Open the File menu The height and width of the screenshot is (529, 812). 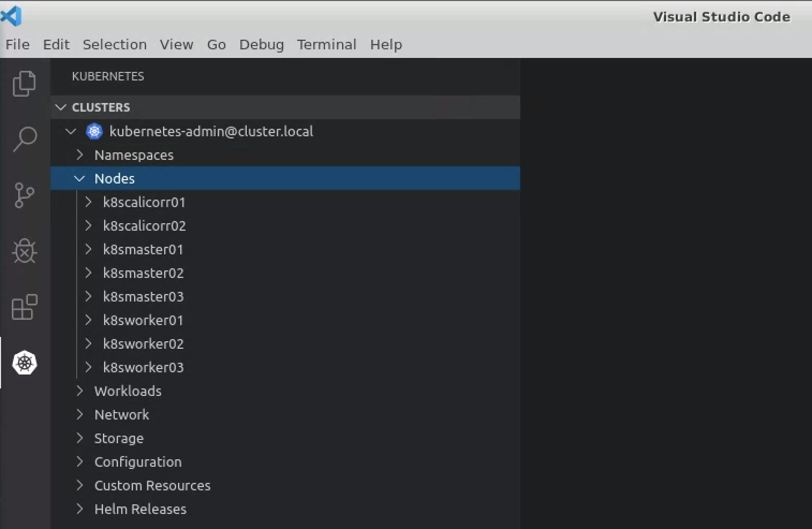click(17, 45)
